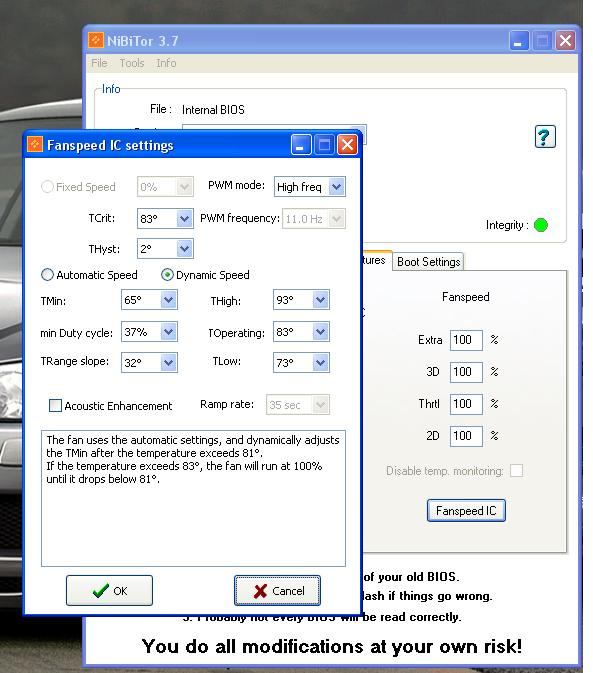This screenshot has width=593, height=673.
Task: Click the Fanspeed IC button
Action: click(x=466, y=510)
